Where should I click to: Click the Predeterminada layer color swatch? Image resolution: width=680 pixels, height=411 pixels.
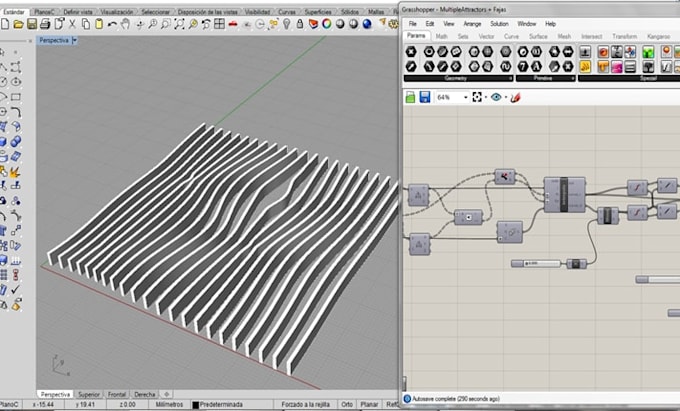(195, 405)
